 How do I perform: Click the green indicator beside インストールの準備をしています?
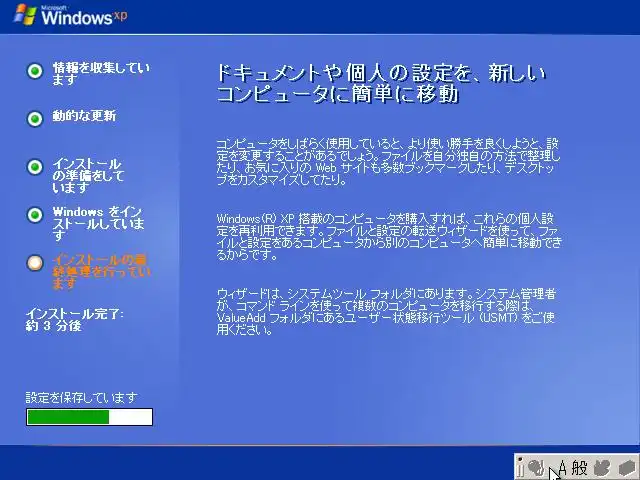(35, 167)
